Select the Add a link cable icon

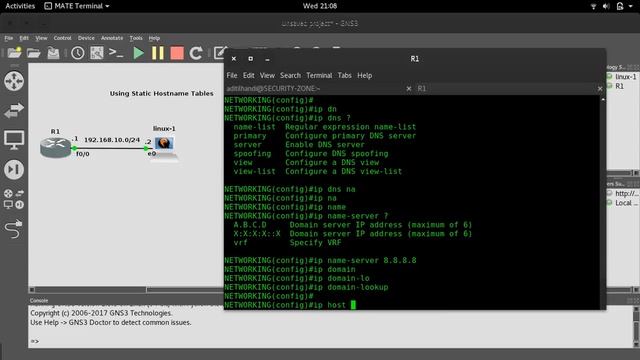pyautogui.click(x=14, y=229)
